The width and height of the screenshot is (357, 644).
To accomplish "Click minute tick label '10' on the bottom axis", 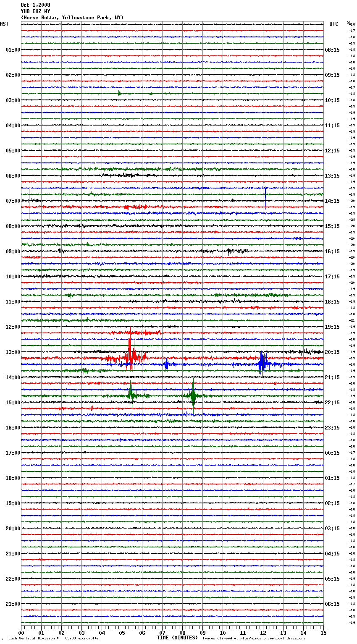I will [x=223, y=633].
